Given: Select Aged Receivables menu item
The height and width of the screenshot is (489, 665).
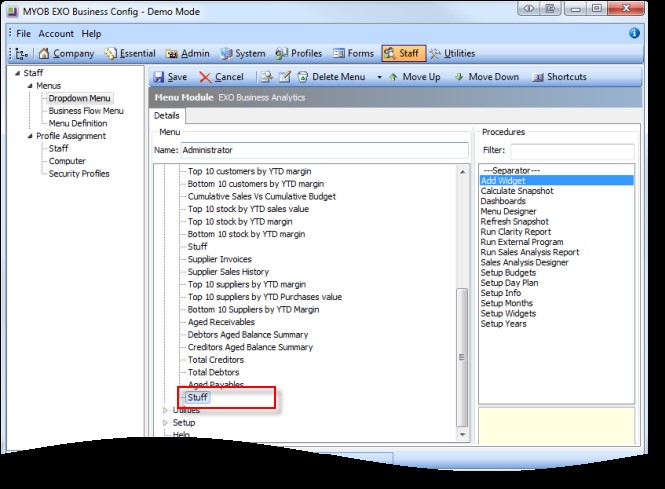Looking at the screenshot, I should pos(221,322).
